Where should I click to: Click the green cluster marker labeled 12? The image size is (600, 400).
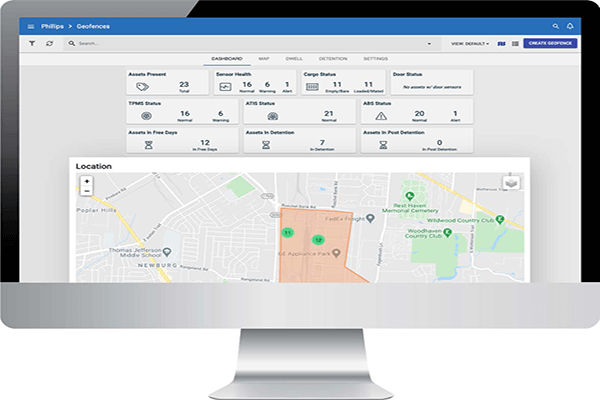coord(318,240)
